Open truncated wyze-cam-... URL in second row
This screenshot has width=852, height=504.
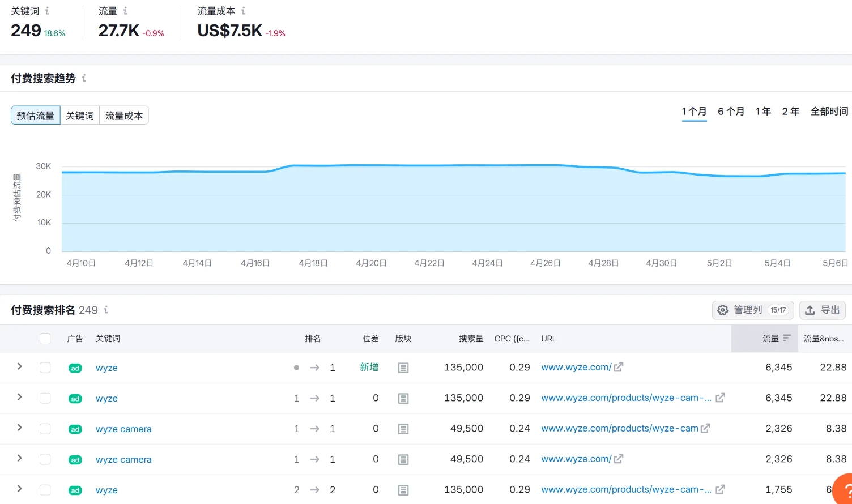point(627,398)
